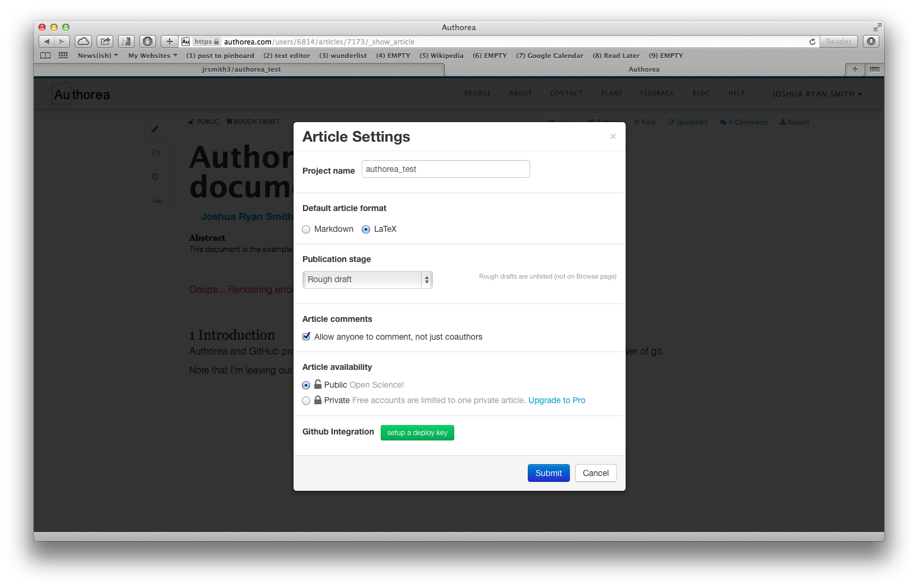Close Article Settings dialog with X

[x=613, y=136]
